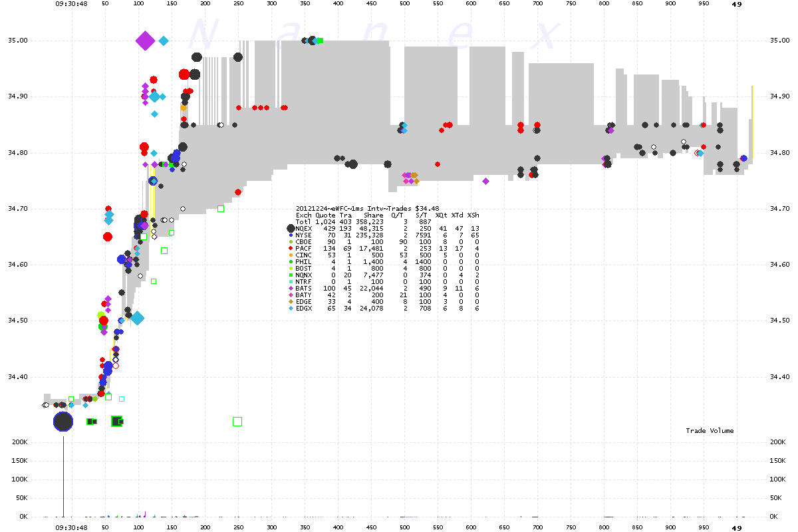Select the 'Quote' column header

point(325,215)
